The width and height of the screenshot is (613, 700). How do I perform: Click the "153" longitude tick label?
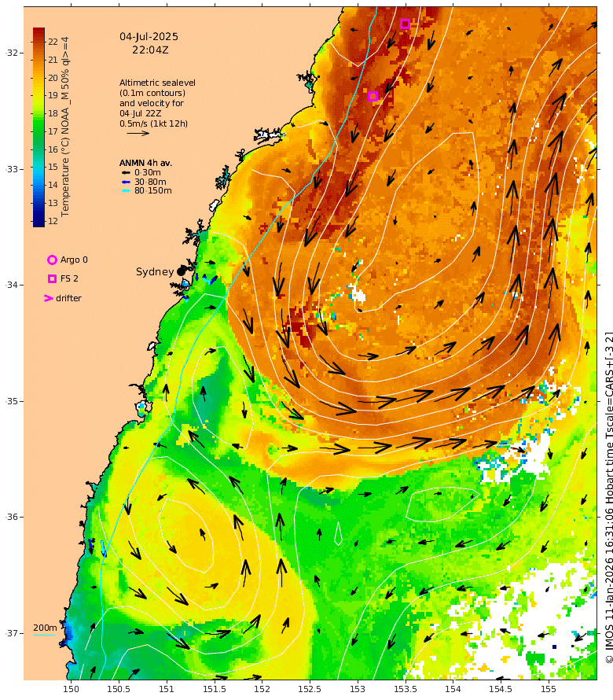click(358, 689)
